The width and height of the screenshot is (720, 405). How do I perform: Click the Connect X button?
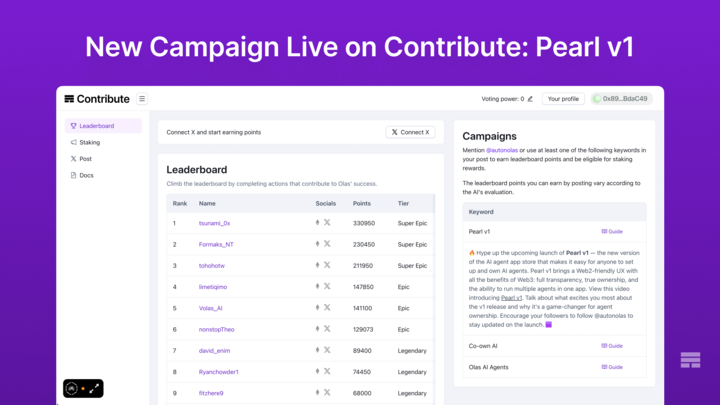point(410,132)
